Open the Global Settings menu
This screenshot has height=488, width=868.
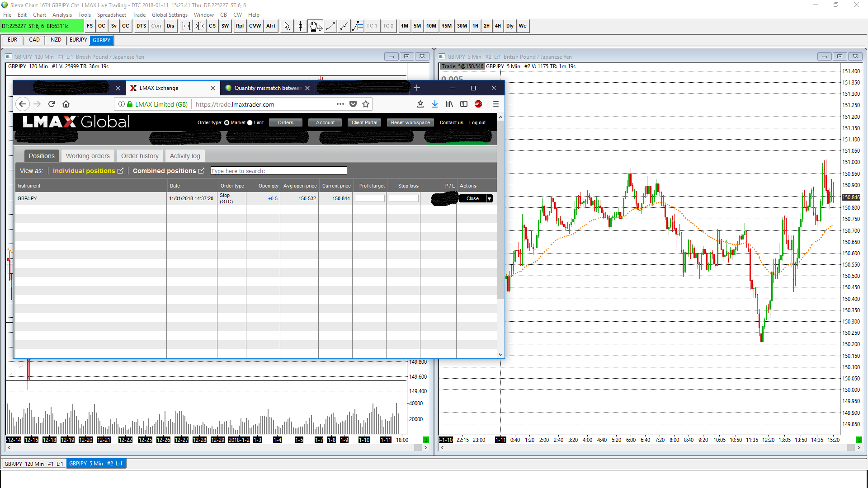tap(170, 15)
